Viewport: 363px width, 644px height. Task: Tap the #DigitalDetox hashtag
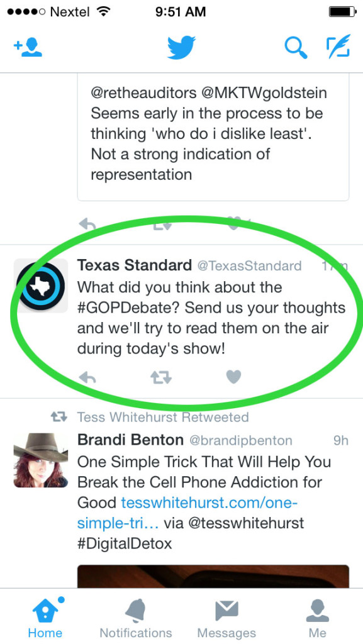[x=125, y=544]
